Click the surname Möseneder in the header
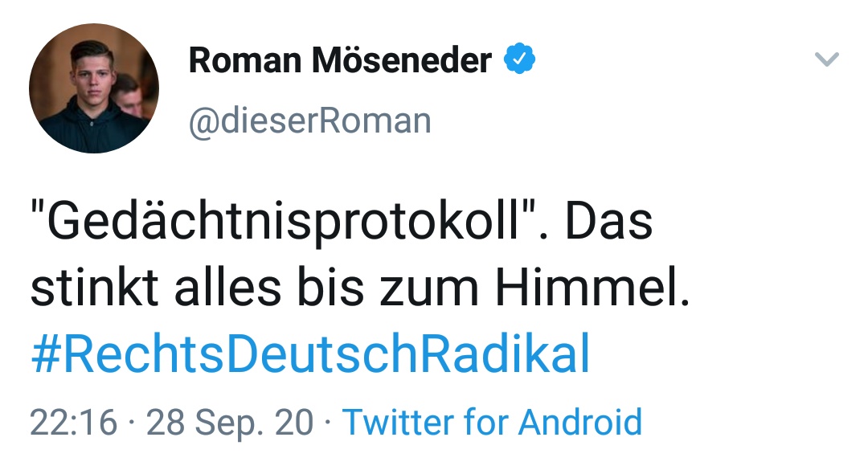 click(402, 59)
